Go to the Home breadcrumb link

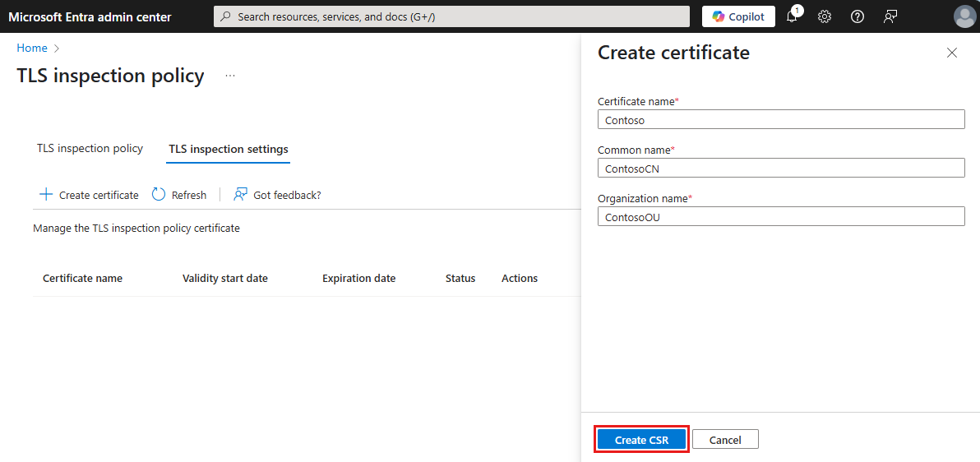pyautogui.click(x=32, y=48)
